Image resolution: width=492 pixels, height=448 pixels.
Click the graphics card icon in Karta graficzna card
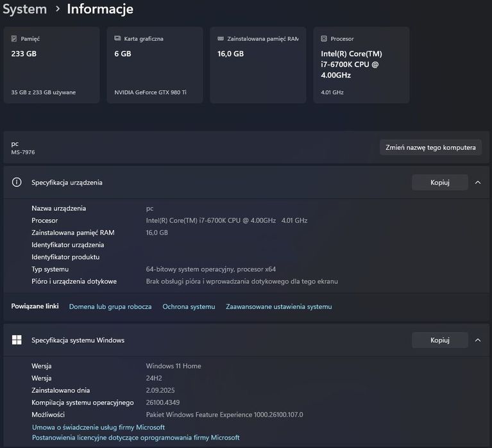pyautogui.click(x=117, y=39)
